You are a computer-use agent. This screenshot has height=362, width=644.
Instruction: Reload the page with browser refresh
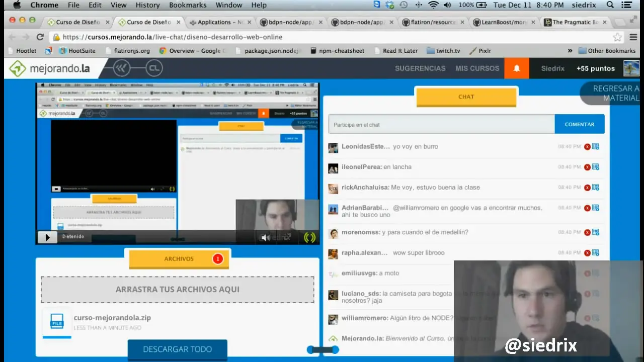(x=40, y=37)
